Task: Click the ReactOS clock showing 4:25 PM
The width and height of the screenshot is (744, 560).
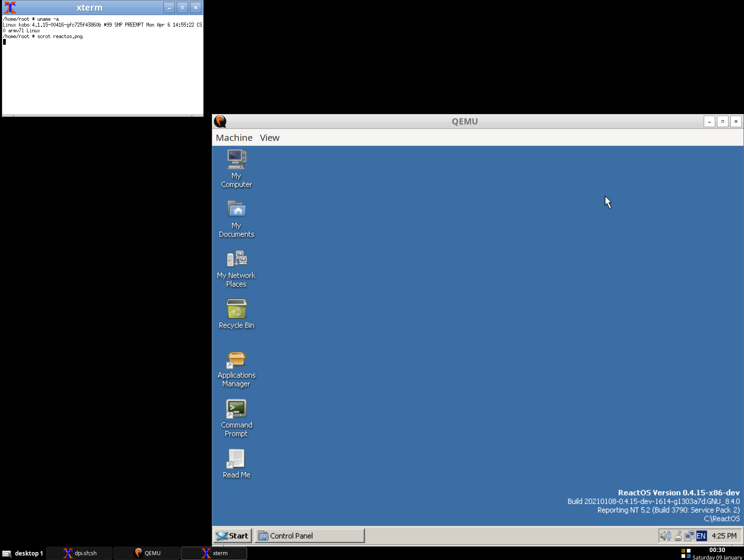Action: [x=724, y=536]
